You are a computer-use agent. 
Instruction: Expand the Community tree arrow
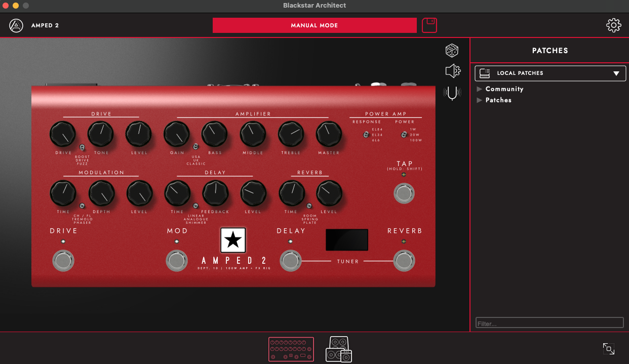(x=480, y=89)
